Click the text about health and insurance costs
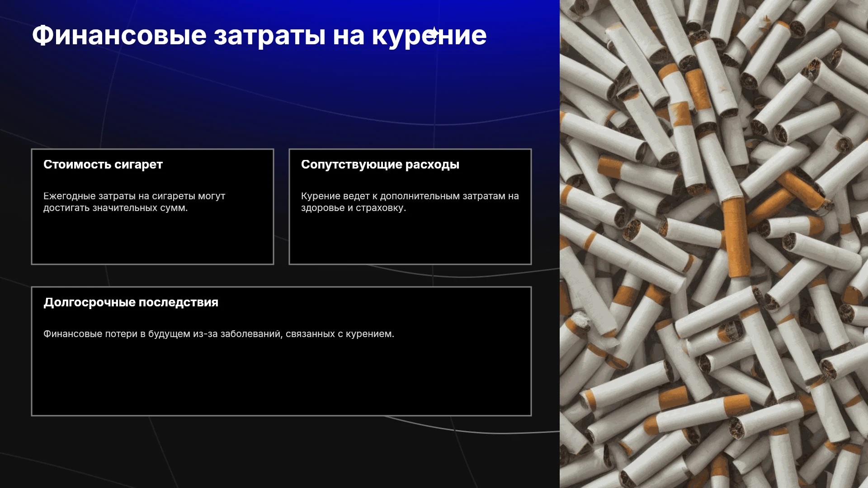 pos(410,202)
